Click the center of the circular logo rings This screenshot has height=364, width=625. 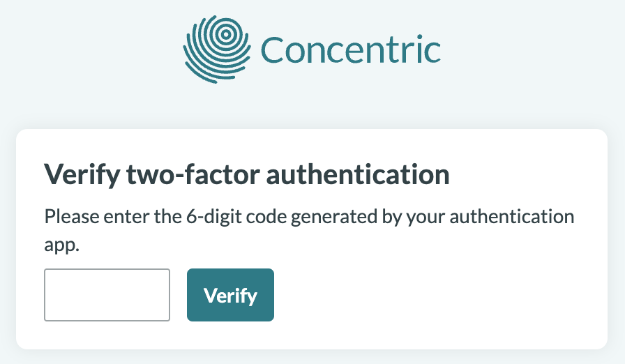225,33
